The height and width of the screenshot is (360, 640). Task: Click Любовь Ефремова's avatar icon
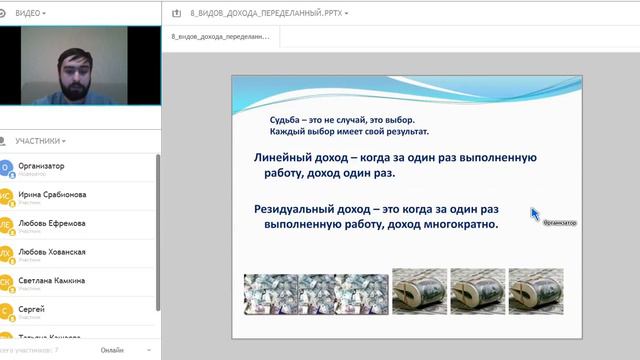pyautogui.click(x=6, y=225)
